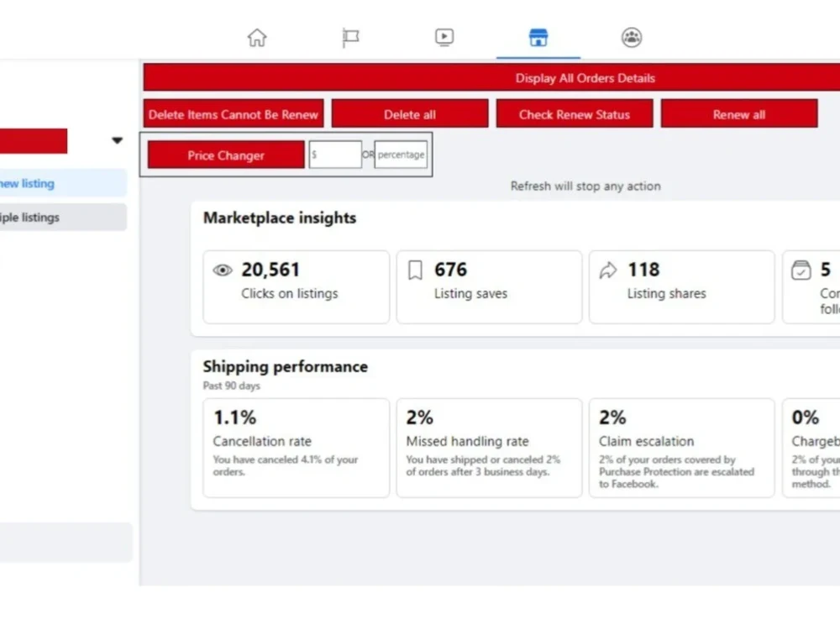Image resolution: width=840 pixels, height=630 pixels.
Task: Open the Groups icon
Action: tap(632, 38)
